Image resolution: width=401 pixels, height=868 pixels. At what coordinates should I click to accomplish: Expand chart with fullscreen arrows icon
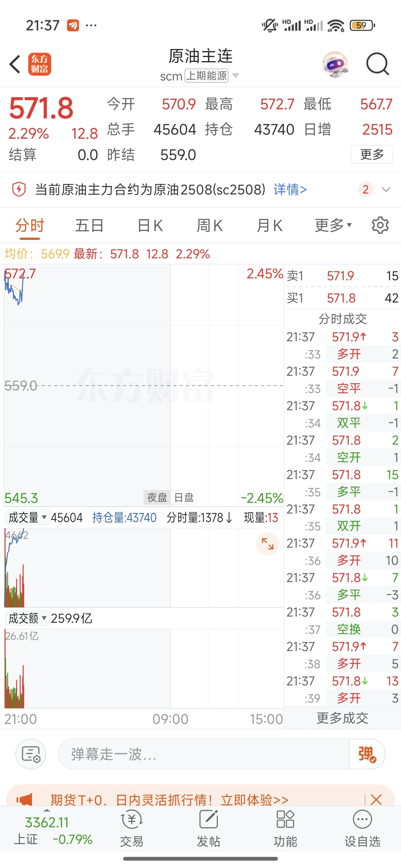tap(268, 544)
